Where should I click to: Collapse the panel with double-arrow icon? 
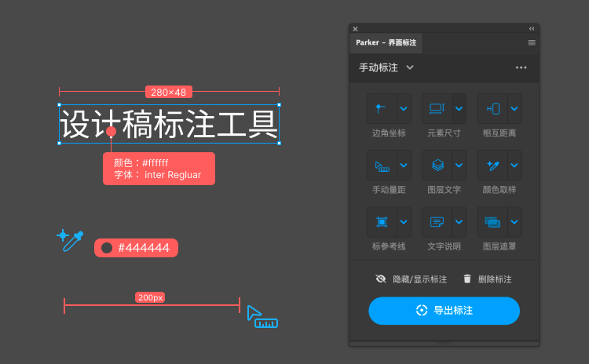[x=532, y=28]
